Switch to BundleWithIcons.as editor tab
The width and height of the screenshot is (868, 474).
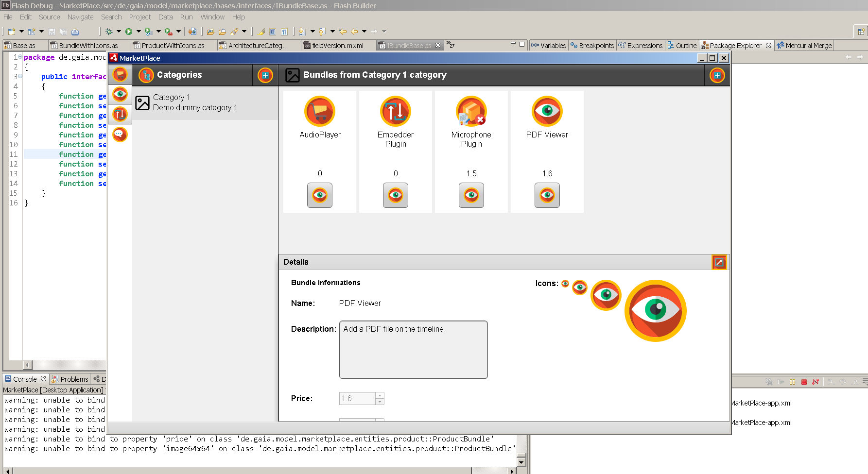pos(88,46)
